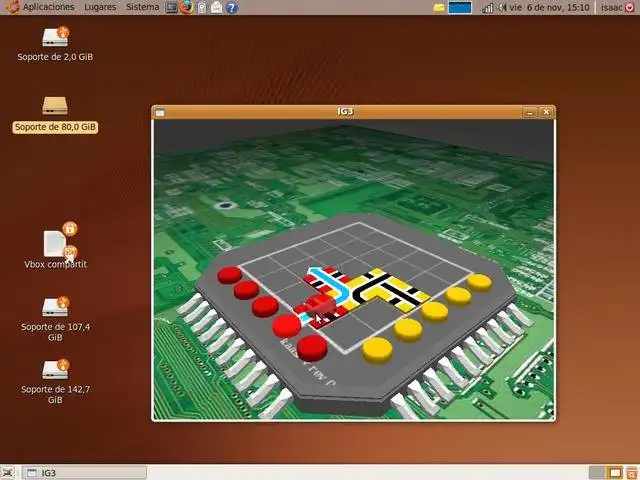Screen dimensions: 640x480
Task: Launch Firefox from the top panel
Action: [x=187, y=7]
